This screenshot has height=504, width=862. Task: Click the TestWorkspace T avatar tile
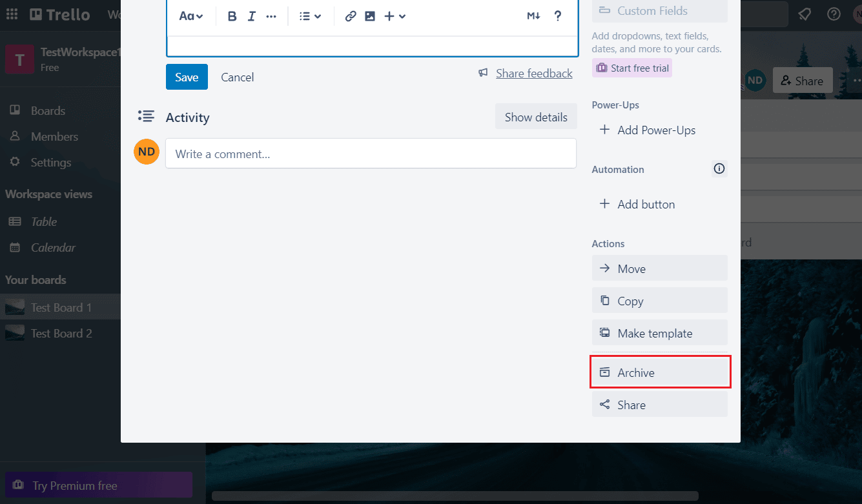click(20, 59)
